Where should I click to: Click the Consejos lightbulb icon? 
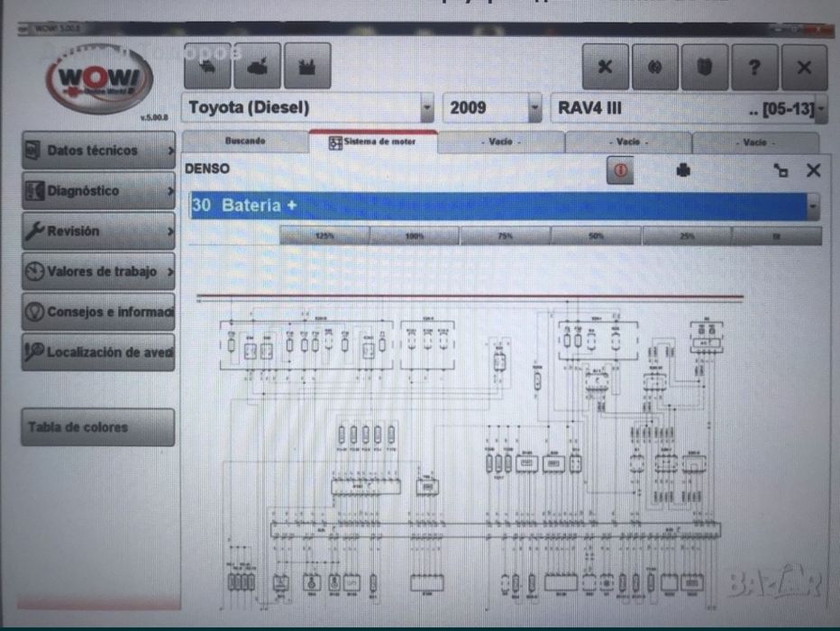click(35, 312)
